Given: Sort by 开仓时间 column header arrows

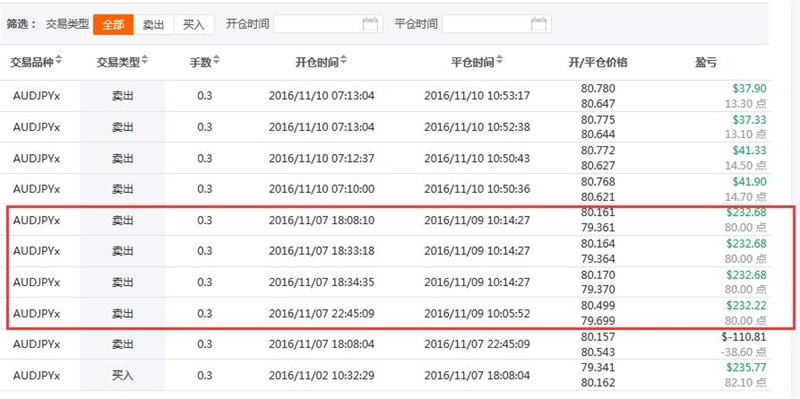Looking at the screenshot, I should (343, 61).
